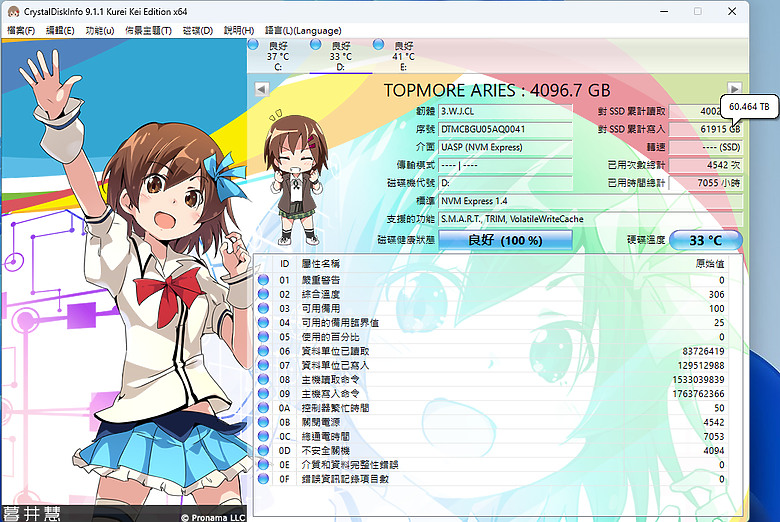
Task: Select the raw value 129512988
Action: tap(700, 365)
